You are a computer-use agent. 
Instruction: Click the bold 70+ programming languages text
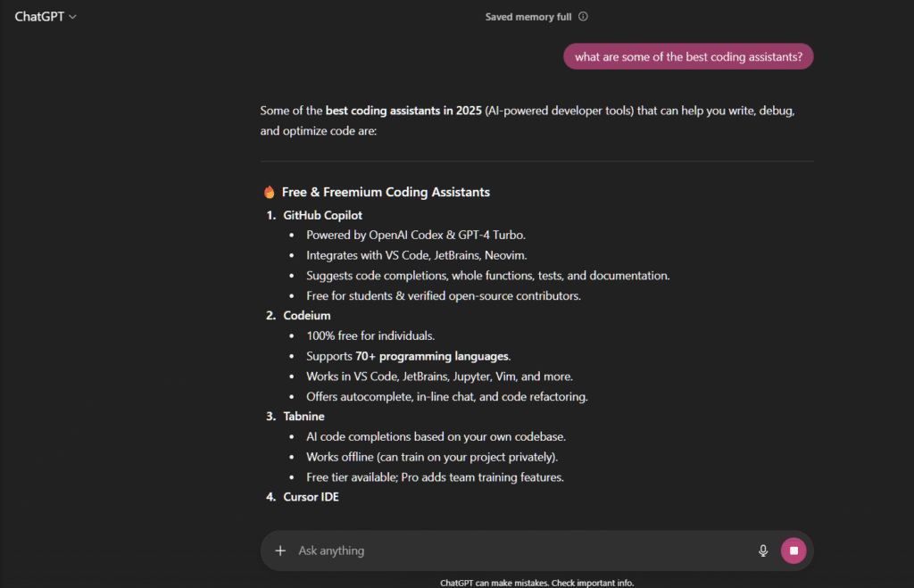[x=432, y=356]
